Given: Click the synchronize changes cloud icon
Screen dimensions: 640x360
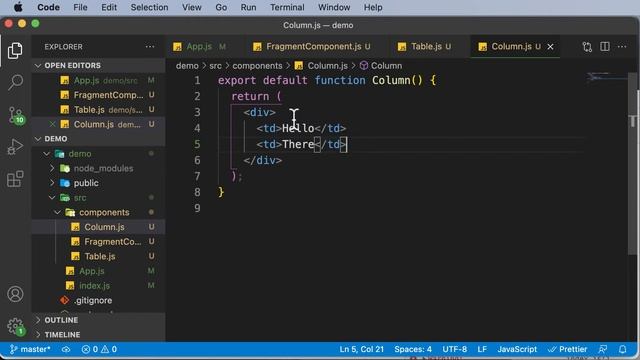Looking at the screenshot, I should tap(66, 349).
